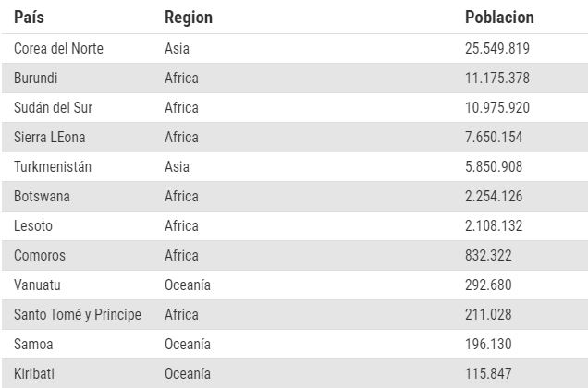Click the Region column header
This screenshot has width=588, height=388.
click(188, 18)
